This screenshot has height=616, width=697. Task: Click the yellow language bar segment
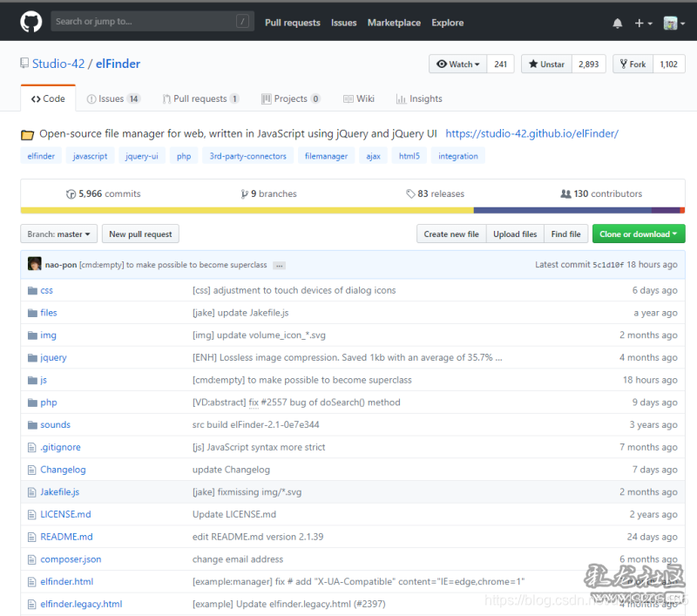pos(247,210)
